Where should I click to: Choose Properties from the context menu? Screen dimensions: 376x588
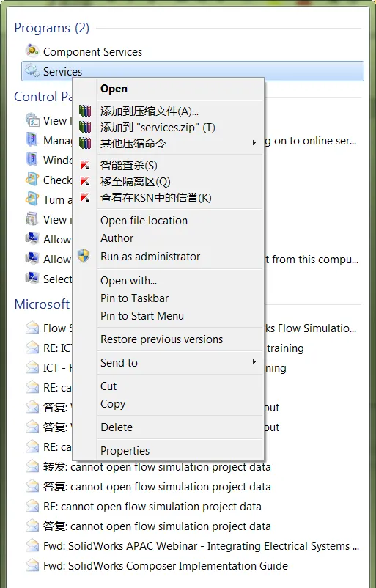[125, 451]
